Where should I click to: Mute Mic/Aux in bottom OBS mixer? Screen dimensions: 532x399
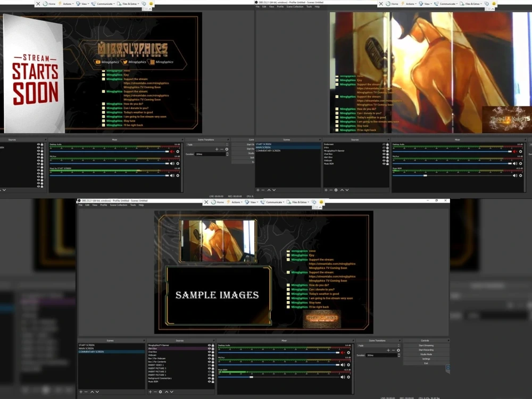tap(343, 365)
